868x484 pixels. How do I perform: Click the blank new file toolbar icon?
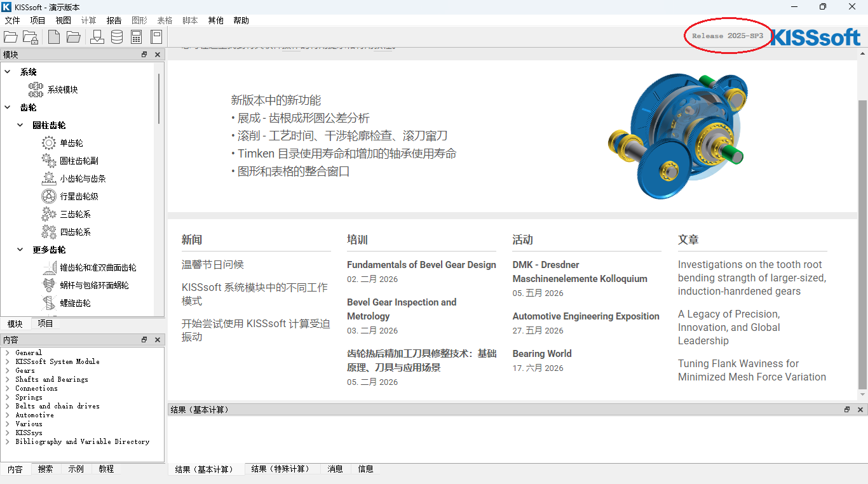(54, 37)
